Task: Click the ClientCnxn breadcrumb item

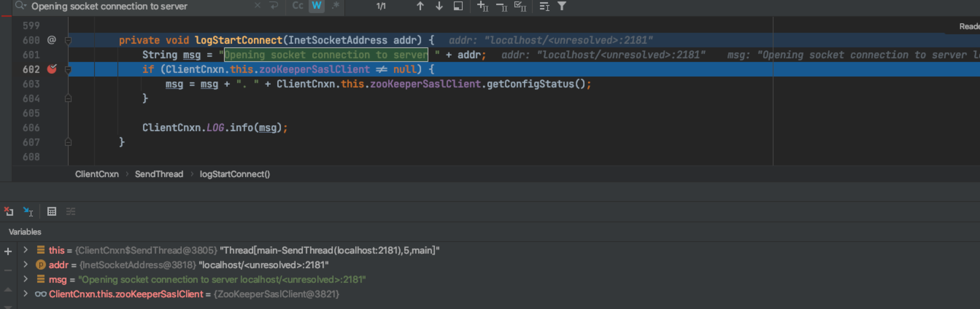Action: tap(97, 174)
